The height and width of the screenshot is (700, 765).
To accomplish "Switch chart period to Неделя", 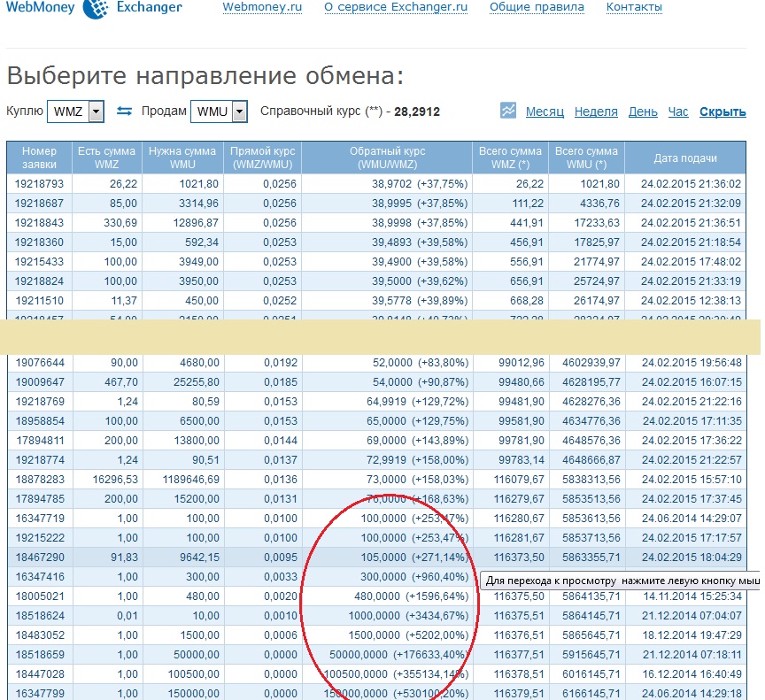I will [596, 112].
